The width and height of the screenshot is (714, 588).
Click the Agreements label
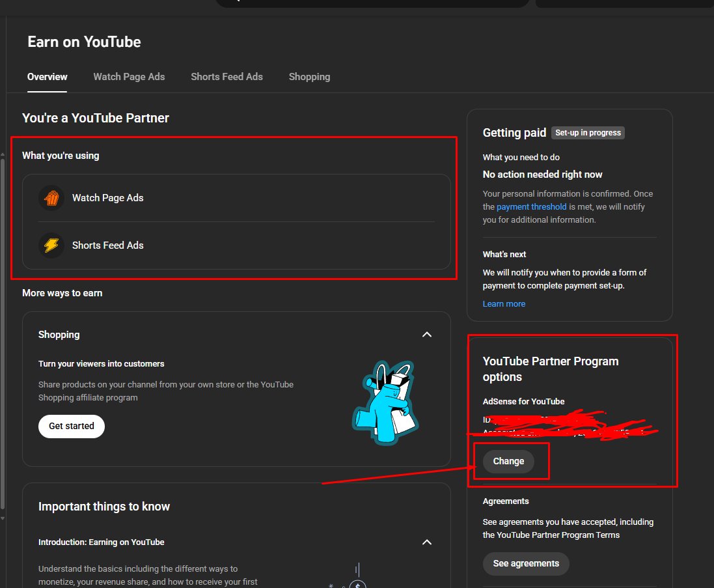pyautogui.click(x=506, y=501)
